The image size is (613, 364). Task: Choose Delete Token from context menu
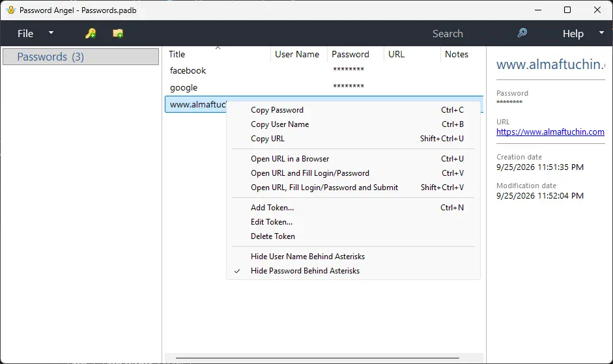(x=353, y=236)
